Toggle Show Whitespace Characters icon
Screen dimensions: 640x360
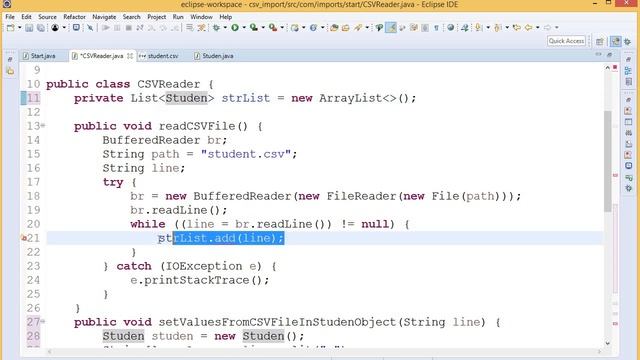(436, 28)
